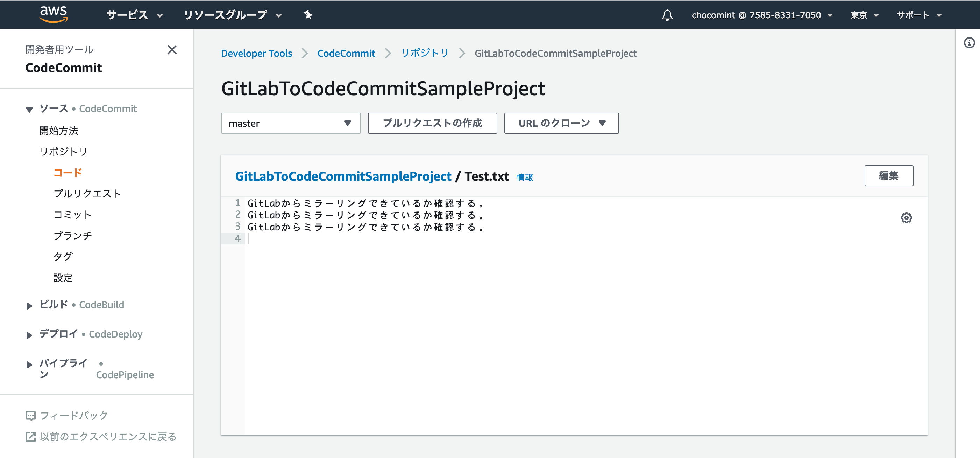The height and width of the screenshot is (458, 980).
Task: Open the code editor settings gear
Action: tap(907, 218)
